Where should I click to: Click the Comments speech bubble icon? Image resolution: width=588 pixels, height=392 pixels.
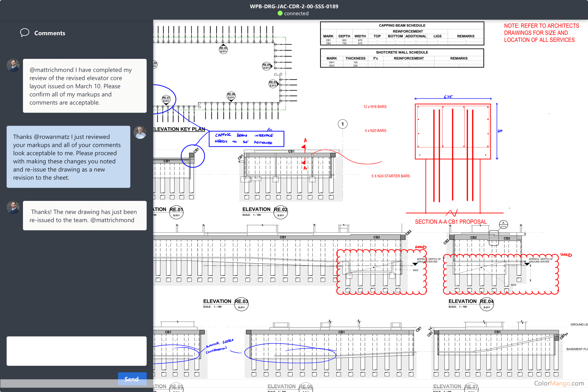click(24, 33)
